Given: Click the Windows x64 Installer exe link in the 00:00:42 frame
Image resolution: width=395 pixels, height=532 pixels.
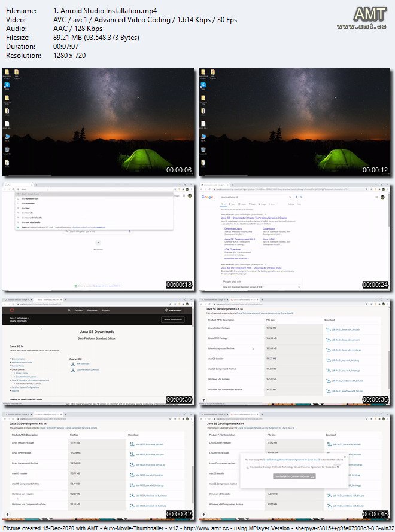Looking at the screenshot, I should (x=151, y=496).
